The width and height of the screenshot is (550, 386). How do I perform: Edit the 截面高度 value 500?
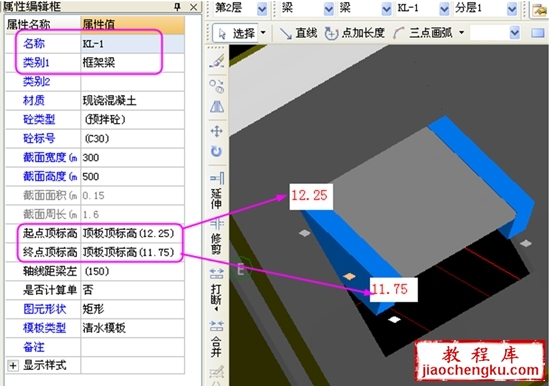[x=133, y=177]
